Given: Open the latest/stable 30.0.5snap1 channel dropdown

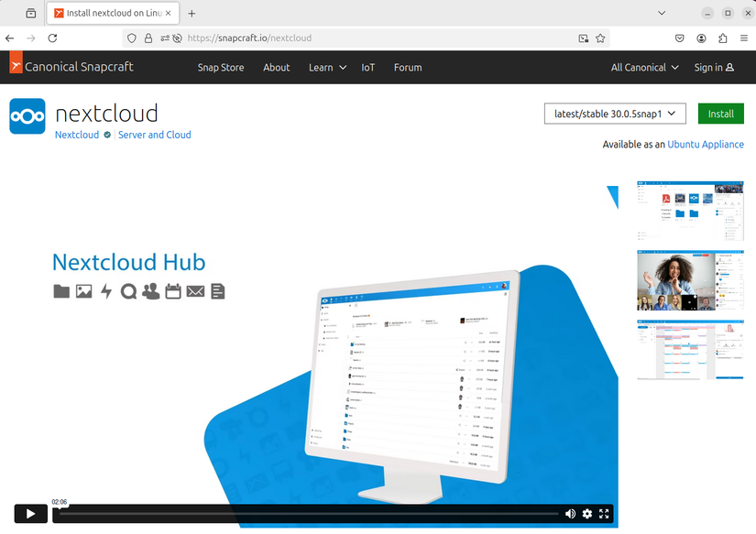Looking at the screenshot, I should click(x=614, y=113).
